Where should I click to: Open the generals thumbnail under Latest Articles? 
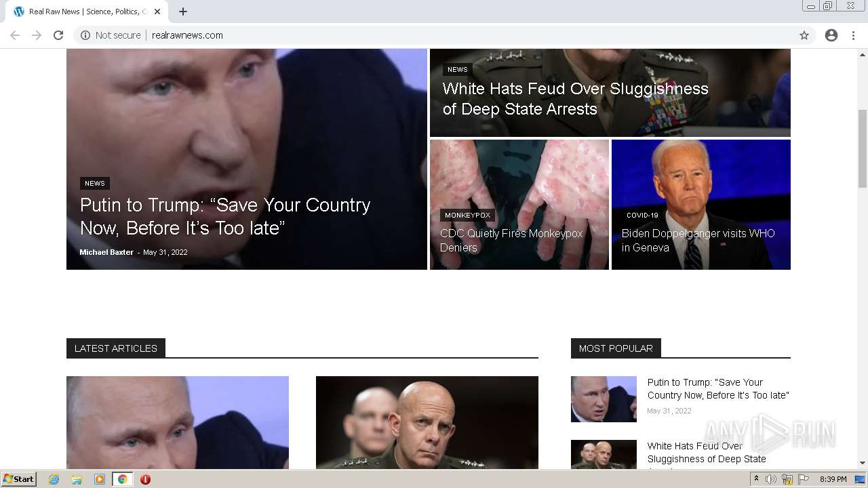427,422
